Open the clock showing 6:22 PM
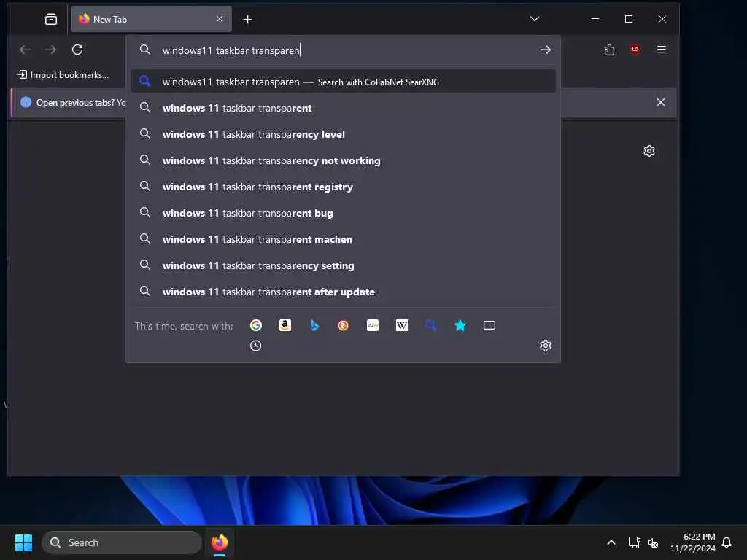This screenshot has height=560, width=747. pos(693,542)
